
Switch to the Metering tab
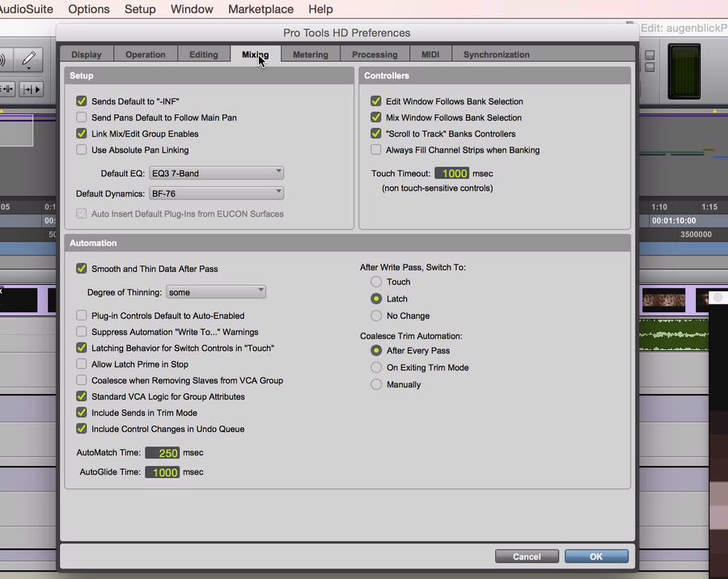tap(311, 55)
